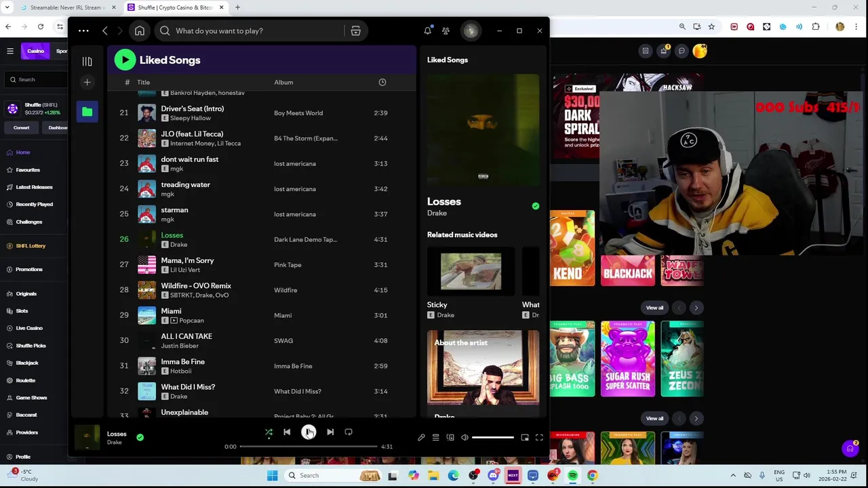
Task: Open the Sleepy Hallow artist link
Action: 191,118
